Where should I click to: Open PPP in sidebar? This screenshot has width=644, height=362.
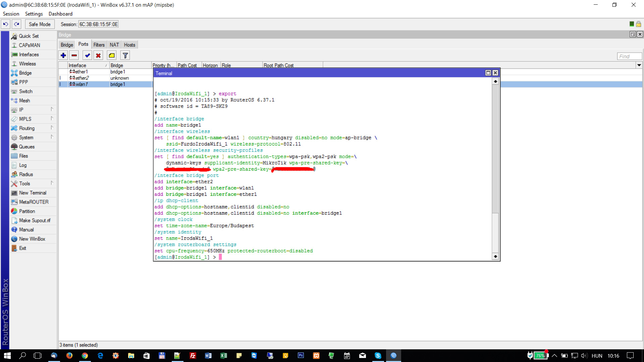click(x=23, y=82)
